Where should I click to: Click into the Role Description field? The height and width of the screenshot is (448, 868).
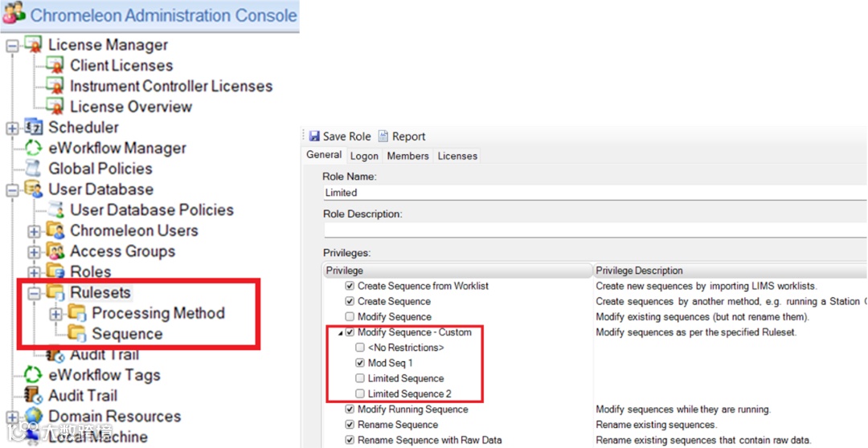[595, 230]
